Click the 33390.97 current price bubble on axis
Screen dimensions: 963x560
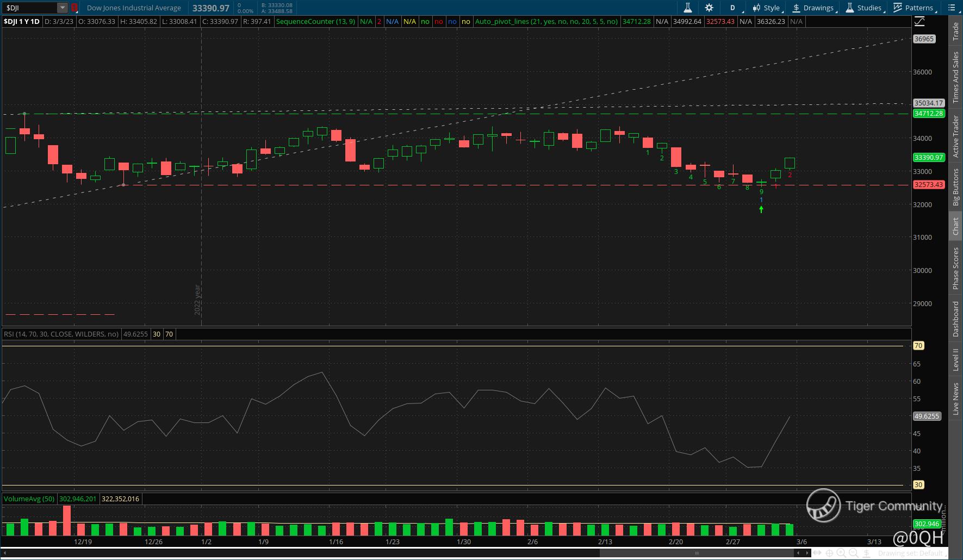click(x=929, y=158)
